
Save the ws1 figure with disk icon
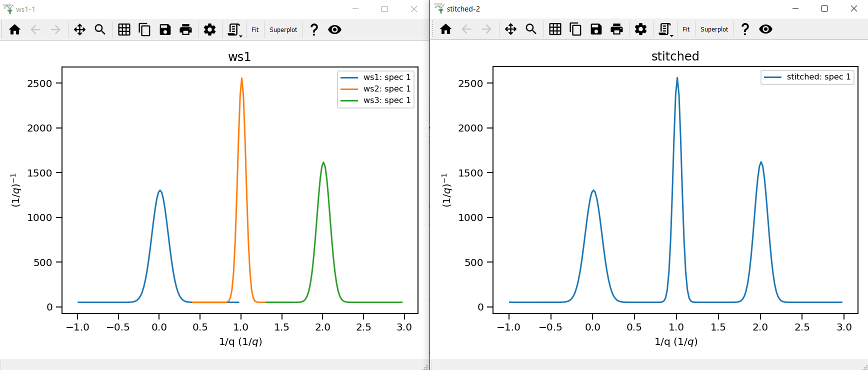pos(165,30)
